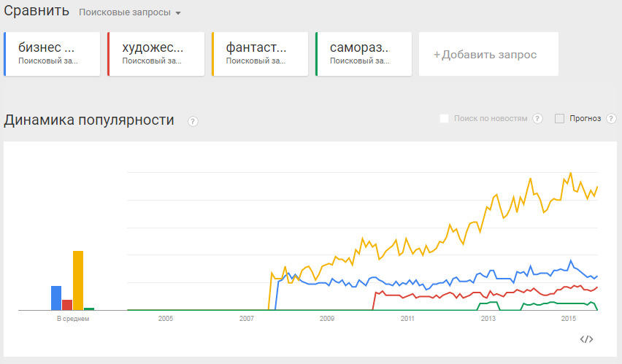Toggle the Поиск по новостям checkbox
622x364 pixels.
(x=445, y=118)
